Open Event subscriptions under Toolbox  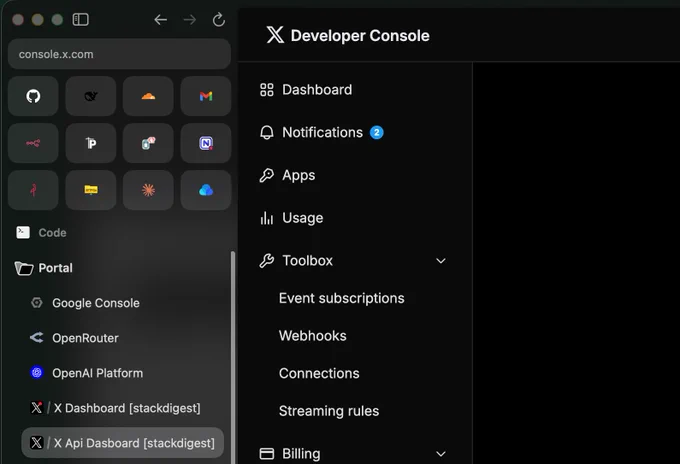point(342,298)
